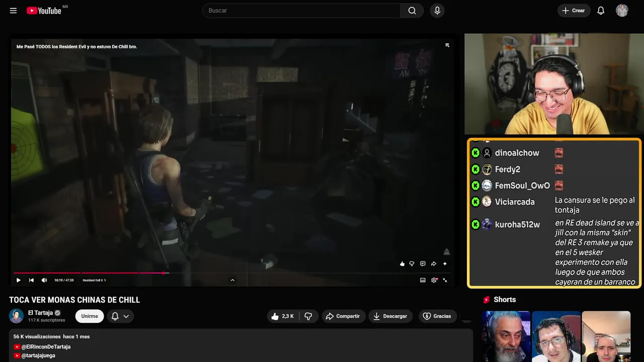Open the subscription bell notification dropdown

(120, 316)
